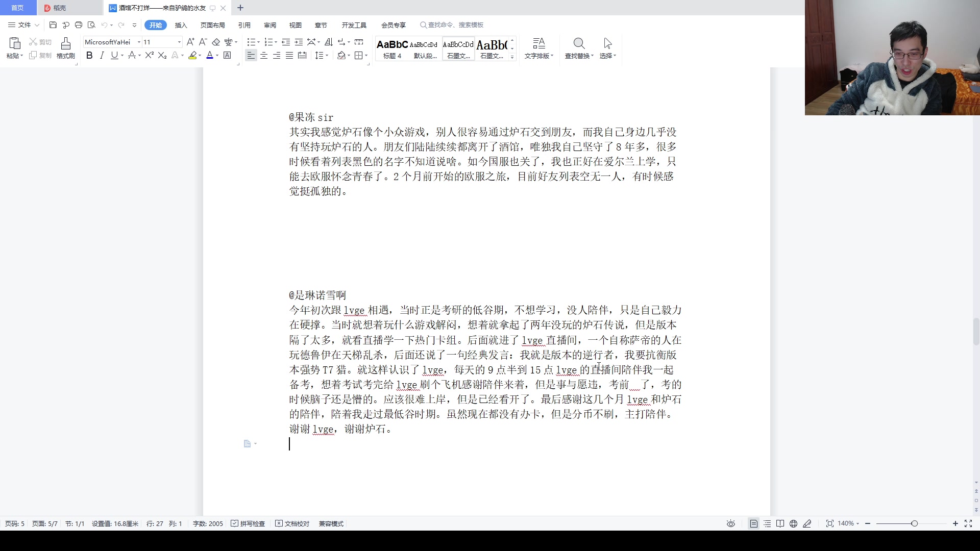
Task: Open the borders dropdown arrow
Action: [x=366, y=55]
